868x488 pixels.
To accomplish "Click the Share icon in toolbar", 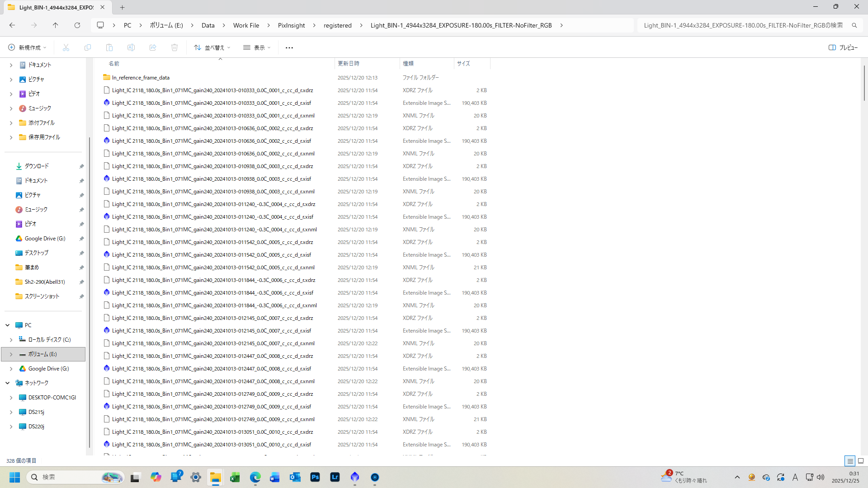I will coord(153,47).
